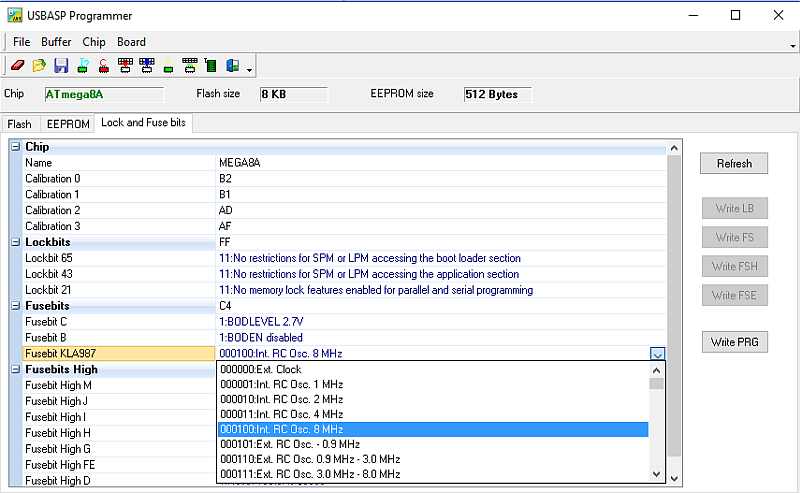
Task: Collapse the Chip group
Action: point(16,147)
